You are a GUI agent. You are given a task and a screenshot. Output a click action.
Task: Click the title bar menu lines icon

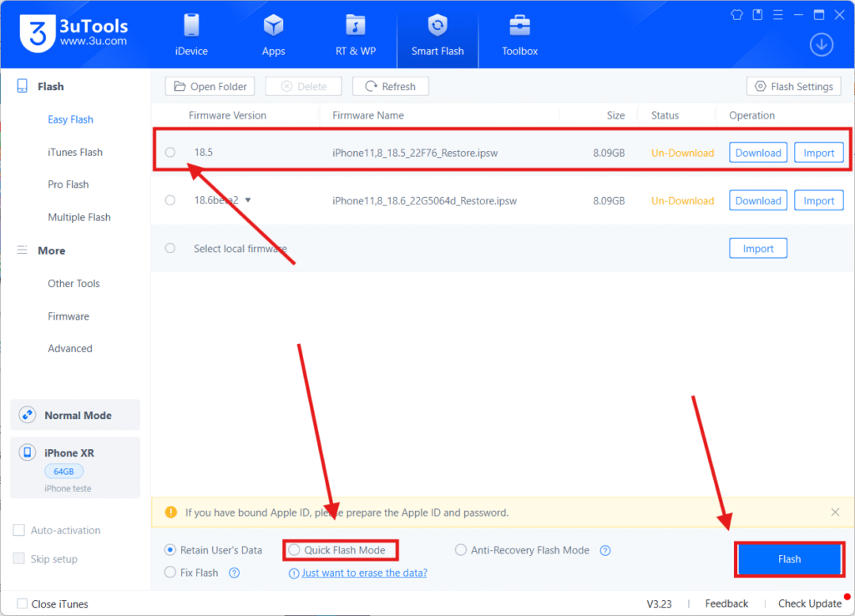coord(778,15)
